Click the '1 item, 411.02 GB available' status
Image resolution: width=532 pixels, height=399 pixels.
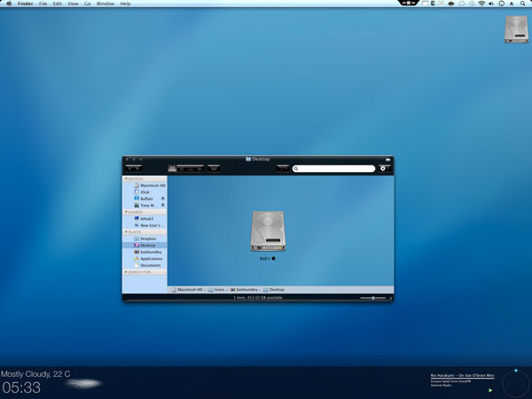258,298
